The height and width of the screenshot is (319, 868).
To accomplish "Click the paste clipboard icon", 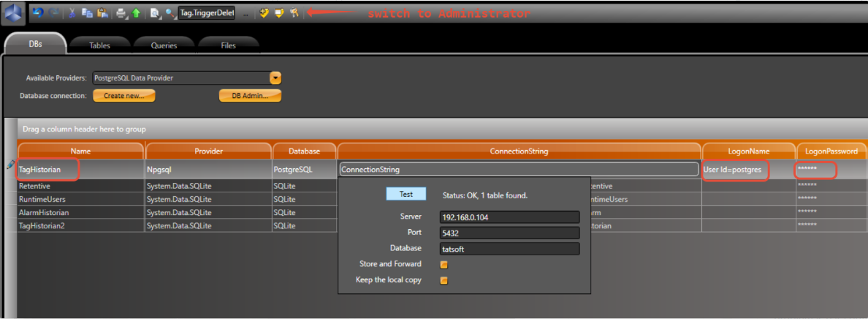I will click(x=102, y=12).
